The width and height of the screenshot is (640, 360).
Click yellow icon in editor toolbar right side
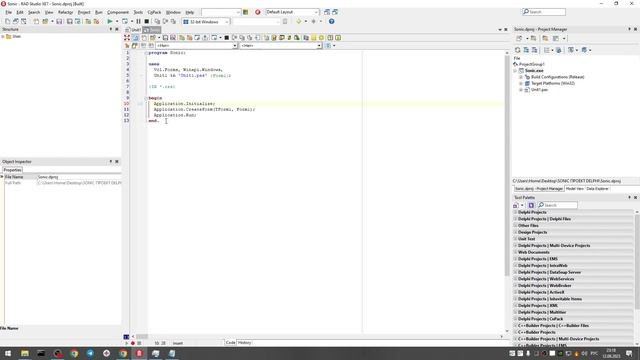pyautogui.click(x=313, y=38)
